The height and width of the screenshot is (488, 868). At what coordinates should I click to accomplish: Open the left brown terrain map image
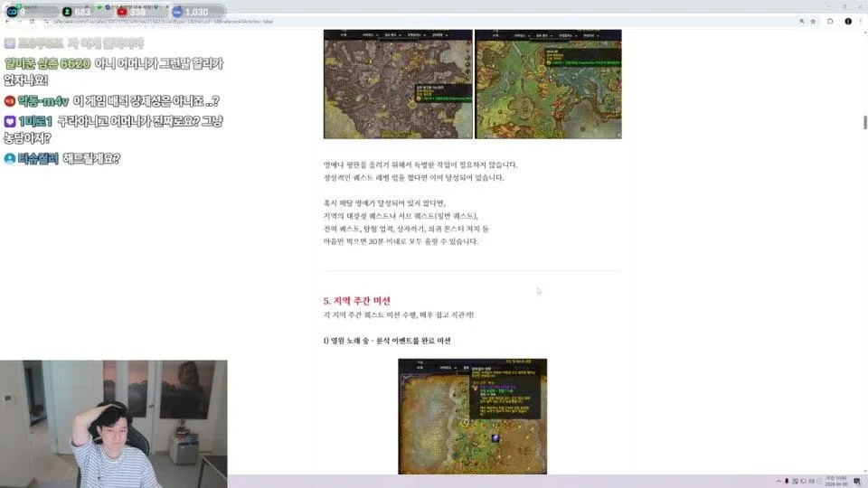(398, 84)
